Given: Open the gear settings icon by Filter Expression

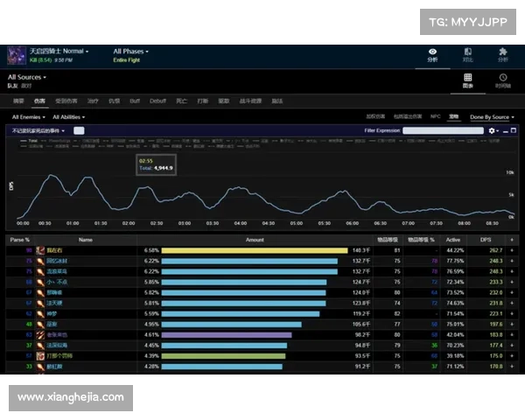Looking at the screenshot, I should (x=492, y=130).
